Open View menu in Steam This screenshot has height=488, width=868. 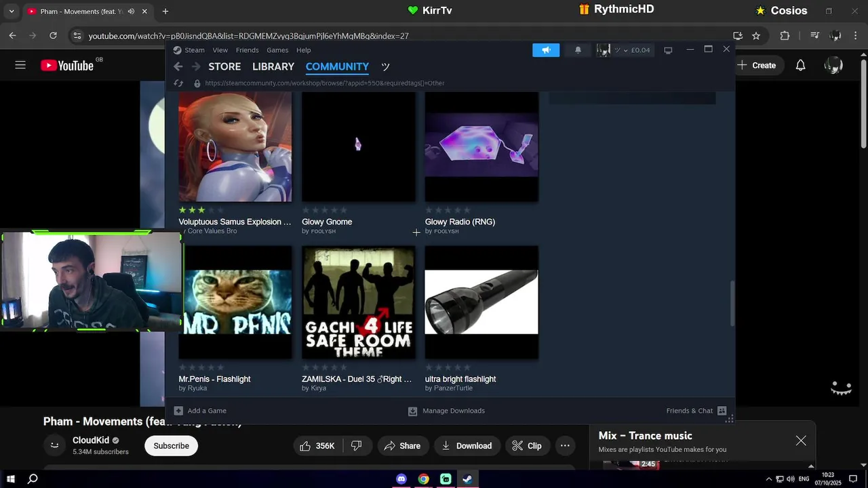(x=220, y=50)
